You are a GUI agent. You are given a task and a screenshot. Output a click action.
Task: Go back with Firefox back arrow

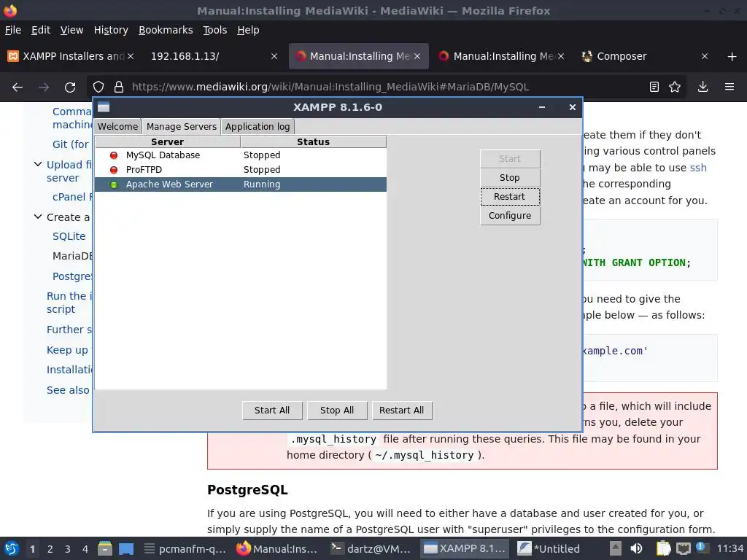18,87
